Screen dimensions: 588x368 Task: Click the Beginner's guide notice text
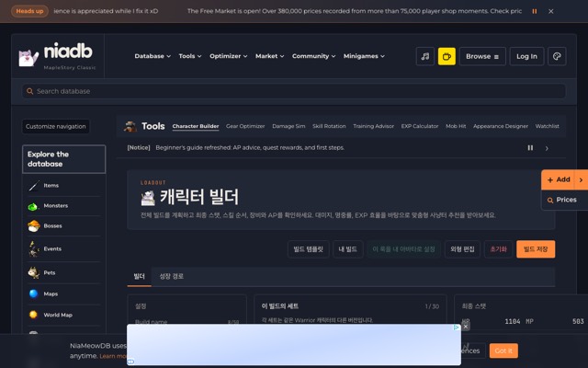[x=250, y=148]
